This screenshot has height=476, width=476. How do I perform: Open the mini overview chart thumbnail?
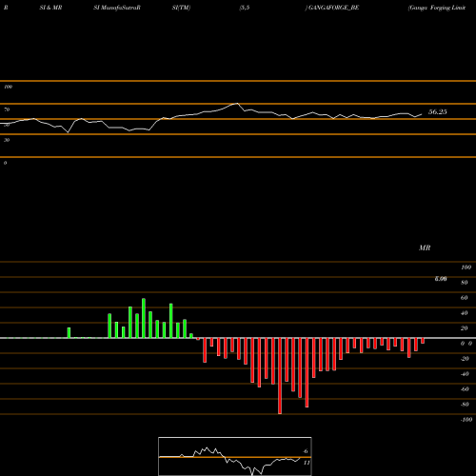click(235, 456)
